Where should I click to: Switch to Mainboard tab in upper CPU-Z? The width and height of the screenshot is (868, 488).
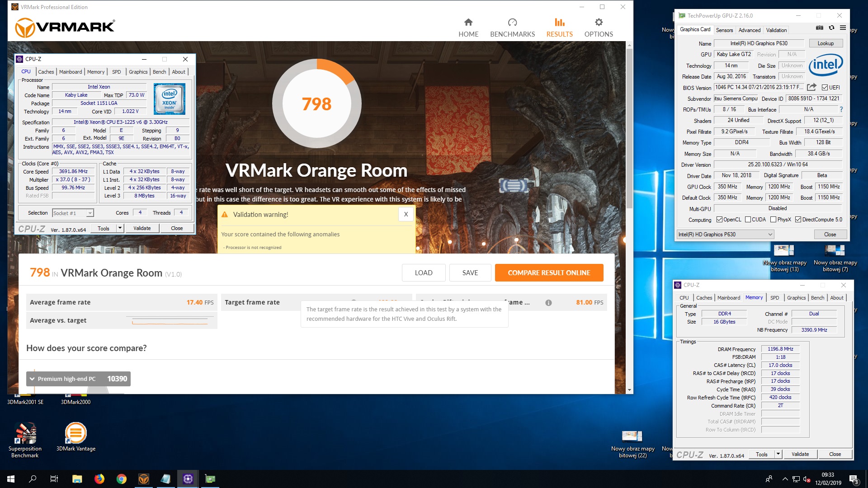(71, 71)
